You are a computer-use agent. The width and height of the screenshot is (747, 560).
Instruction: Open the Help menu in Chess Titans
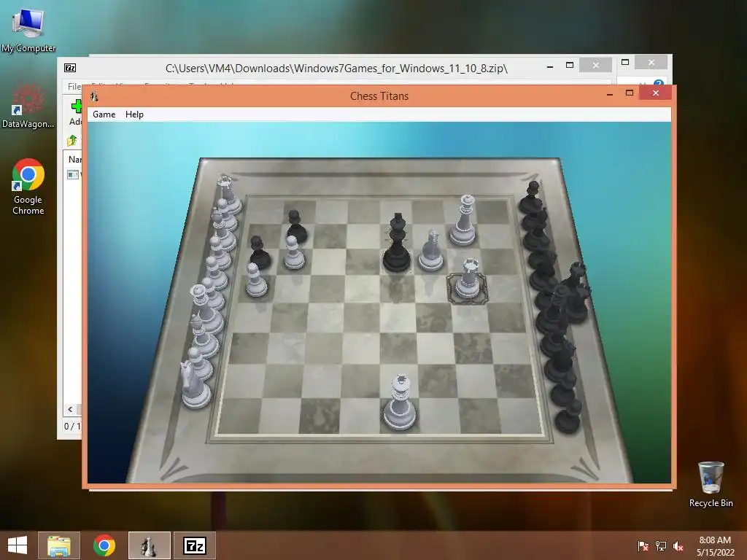(x=134, y=114)
